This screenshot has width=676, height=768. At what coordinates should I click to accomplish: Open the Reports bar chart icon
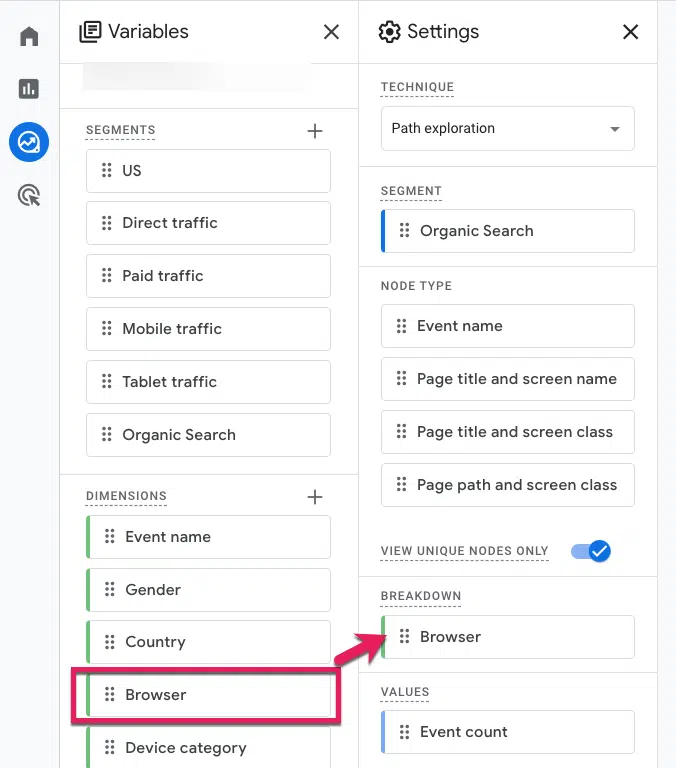[x=29, y=89]
